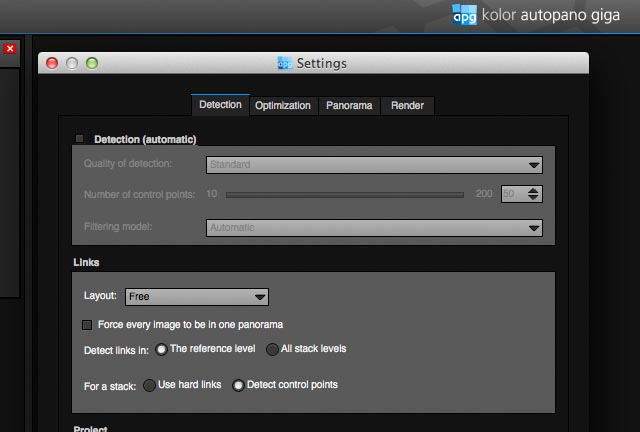Viewport: 640px width, 432px height.
Task: Click the Filtering model label
Action: coord(118,227)
